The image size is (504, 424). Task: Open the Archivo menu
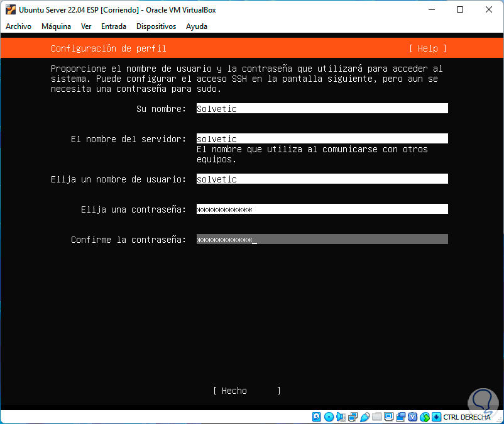click(x=19, y=26)
